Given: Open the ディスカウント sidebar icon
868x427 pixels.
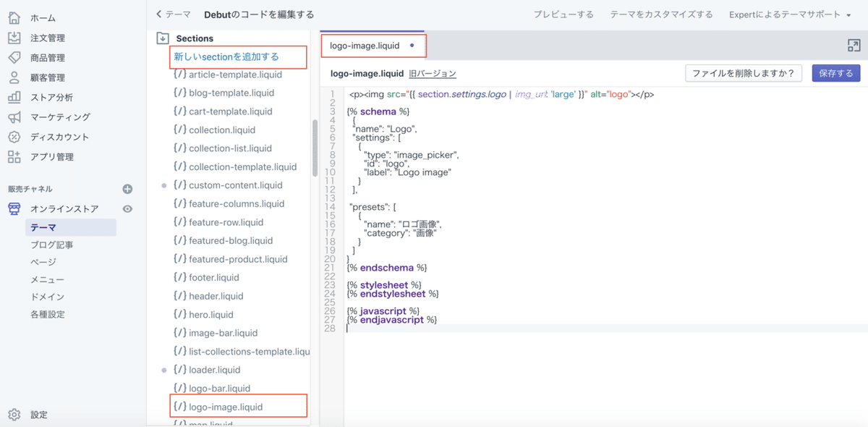Looking at the screenshot, I should 14,137.
